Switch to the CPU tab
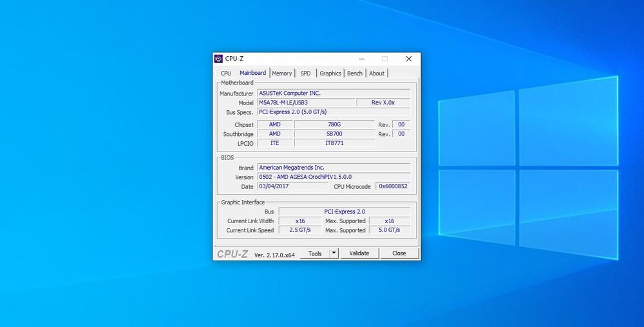 [x=226, y=74]
